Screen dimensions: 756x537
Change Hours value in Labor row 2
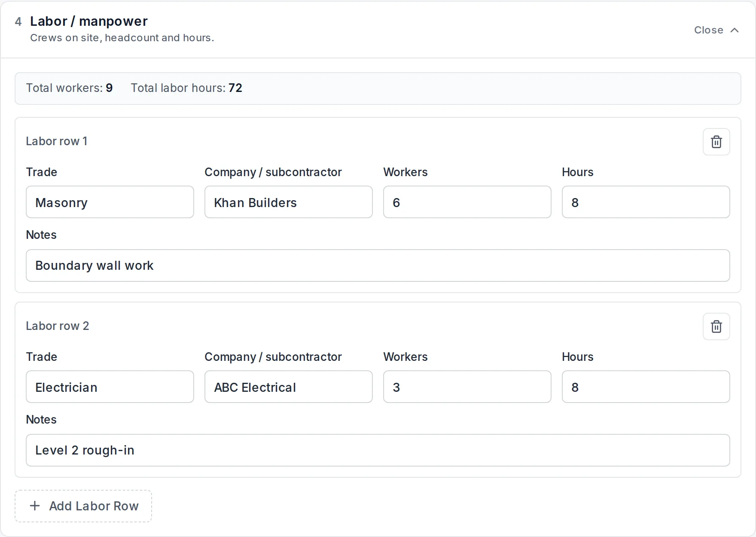pyautogui.click(x=646, y=387)
